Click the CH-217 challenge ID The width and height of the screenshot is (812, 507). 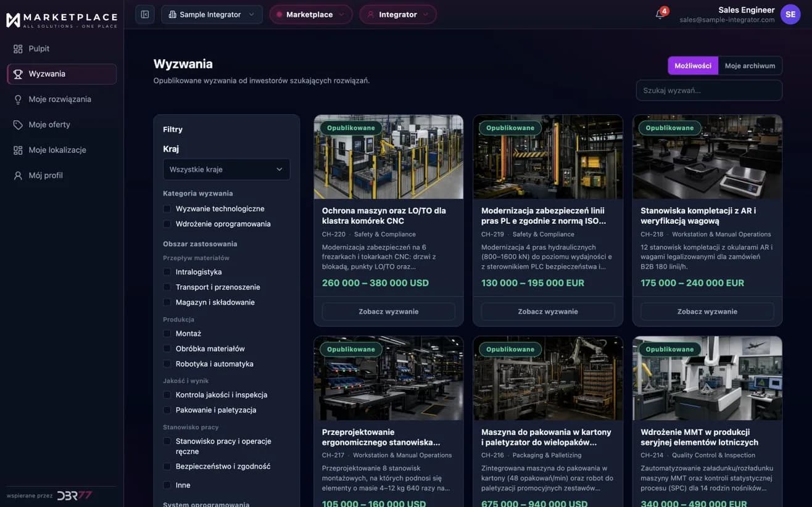pyautogui.click(x=334, y=455)
